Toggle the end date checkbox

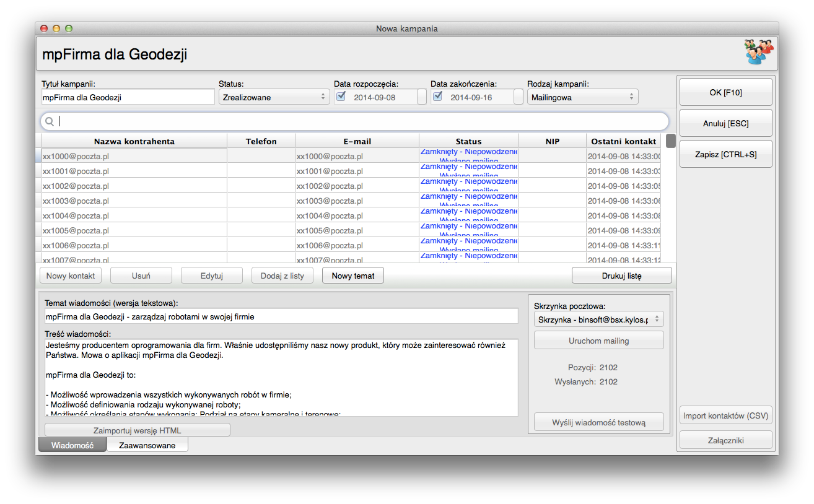point(437,96)
